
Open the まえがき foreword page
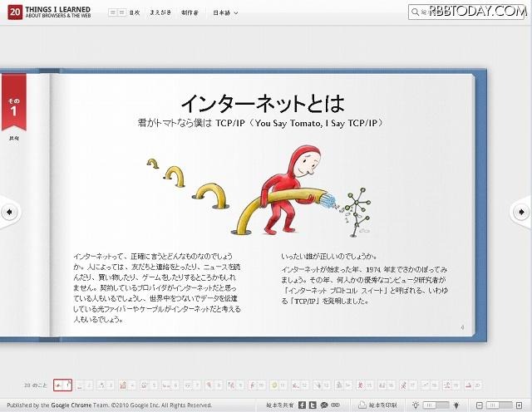click(x=160, y=12)
